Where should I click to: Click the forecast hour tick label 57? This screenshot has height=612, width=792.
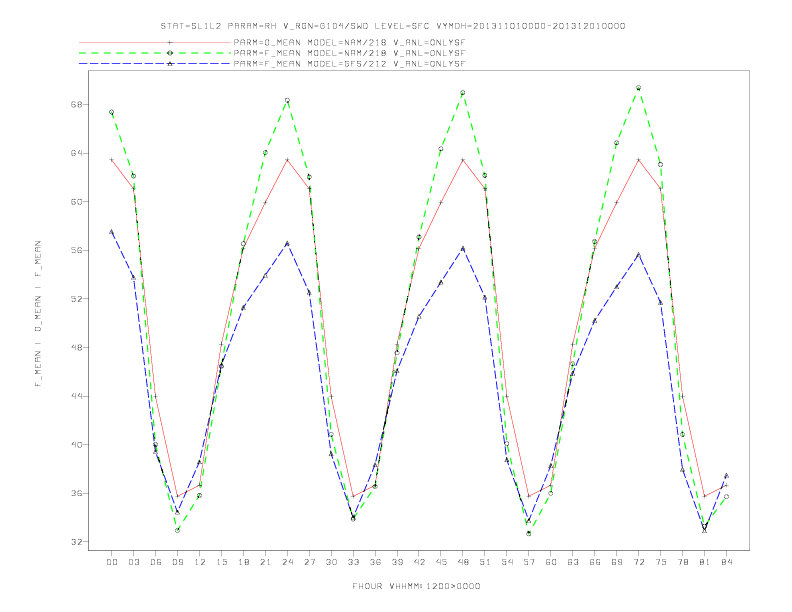[x=529, y=562]
